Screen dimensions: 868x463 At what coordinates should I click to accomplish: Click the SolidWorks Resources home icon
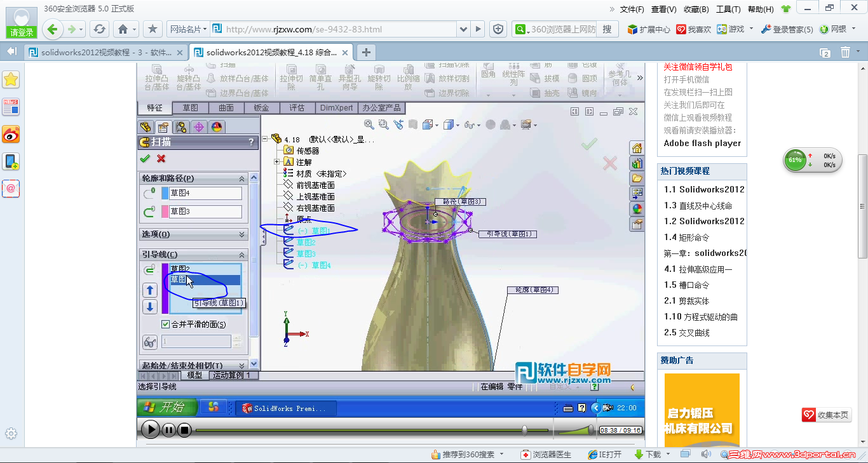(x=637, y=148)
